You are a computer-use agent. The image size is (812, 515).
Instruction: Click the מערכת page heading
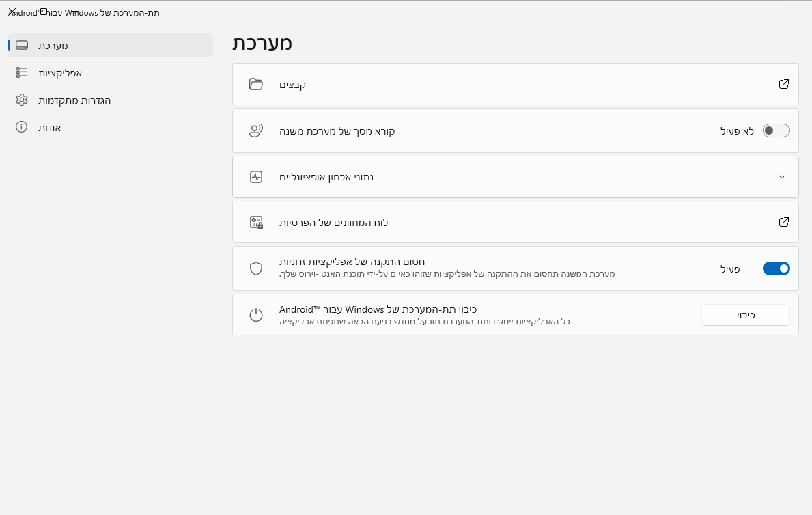(262, 43)
